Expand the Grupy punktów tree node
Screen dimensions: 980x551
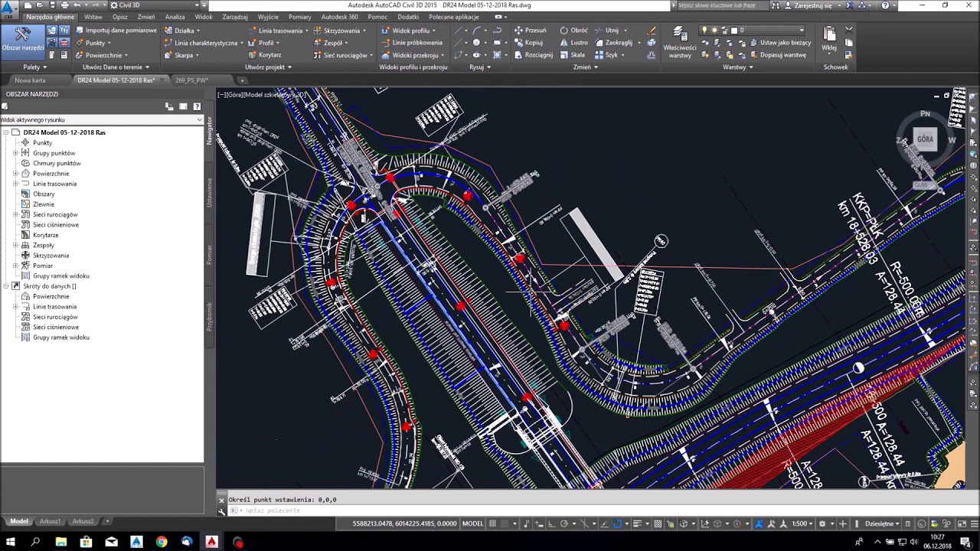(15, 153)
